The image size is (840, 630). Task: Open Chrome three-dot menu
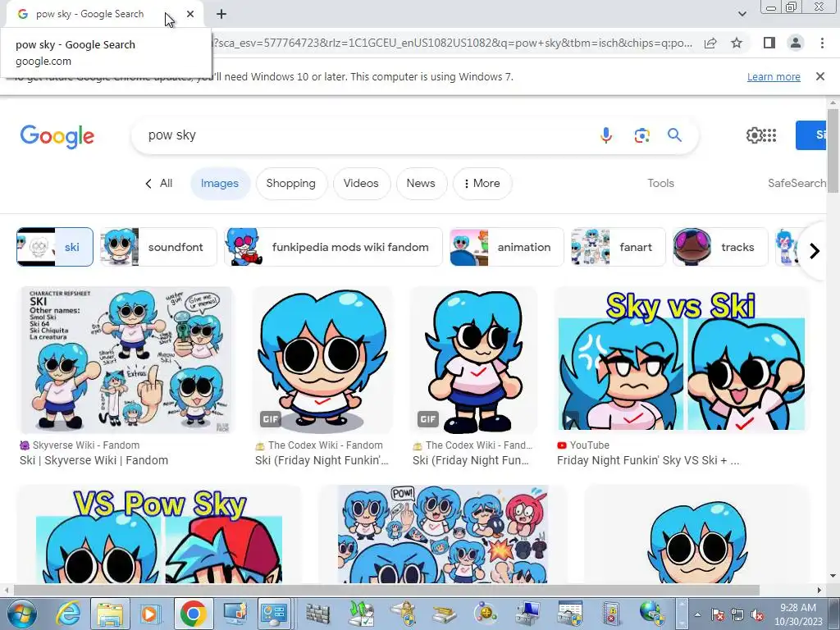pos(822,43)
